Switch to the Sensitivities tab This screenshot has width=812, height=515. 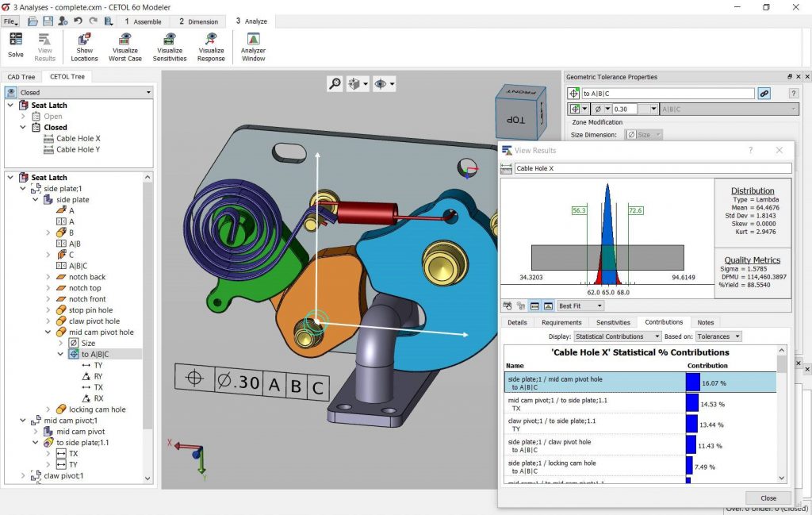[615, 322]
